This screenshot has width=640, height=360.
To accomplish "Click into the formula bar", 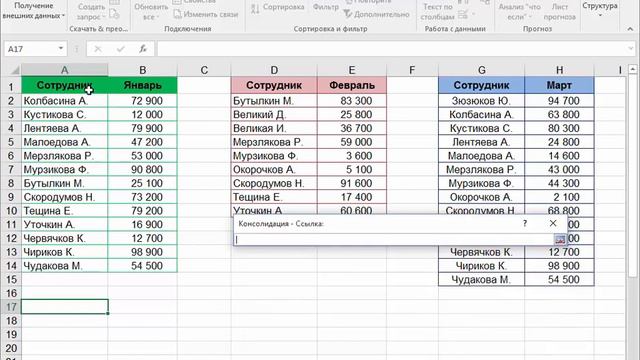I will point(392,49).
